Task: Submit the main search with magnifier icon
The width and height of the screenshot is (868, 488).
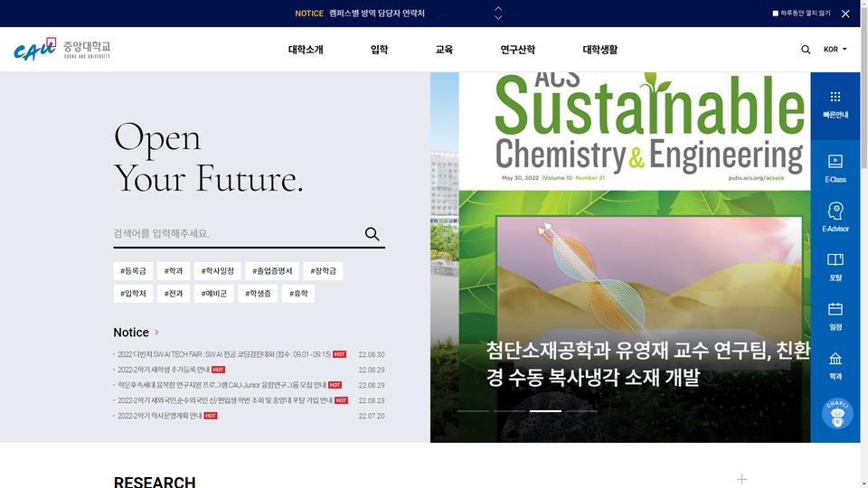Action: tap(372, 234)
